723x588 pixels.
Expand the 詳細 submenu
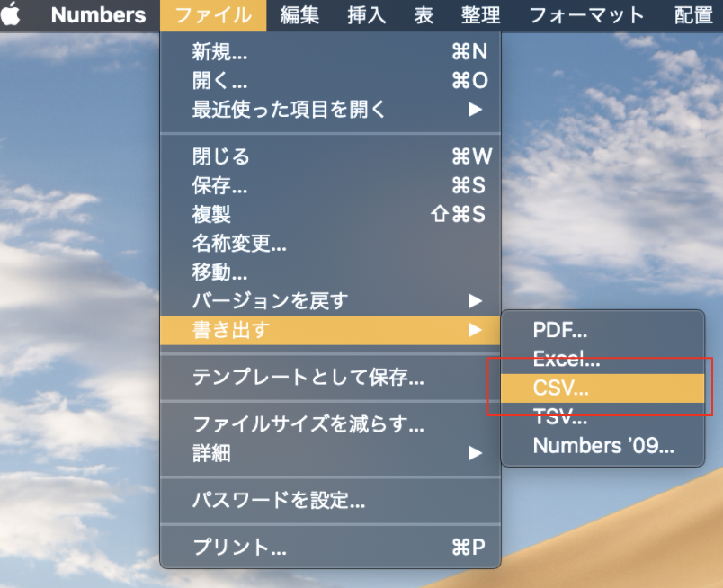tap(330, 453)
